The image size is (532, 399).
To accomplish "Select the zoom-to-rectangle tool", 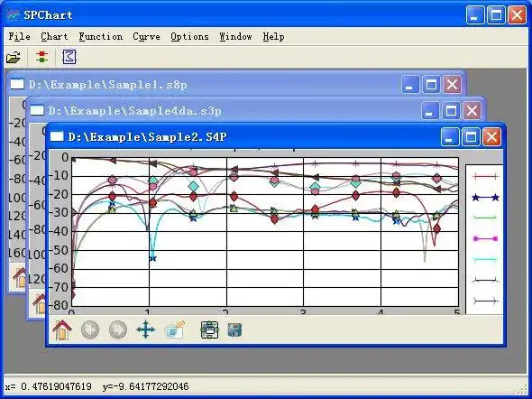I will point(174,329).
